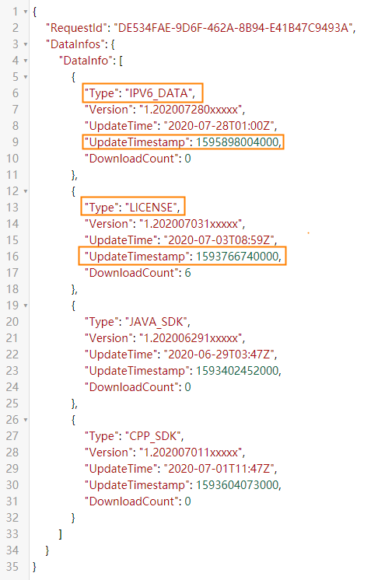Collapse the root object fold arrow on line 1
Viewport: 392px width, 580px height.
(x=26, y=12)
